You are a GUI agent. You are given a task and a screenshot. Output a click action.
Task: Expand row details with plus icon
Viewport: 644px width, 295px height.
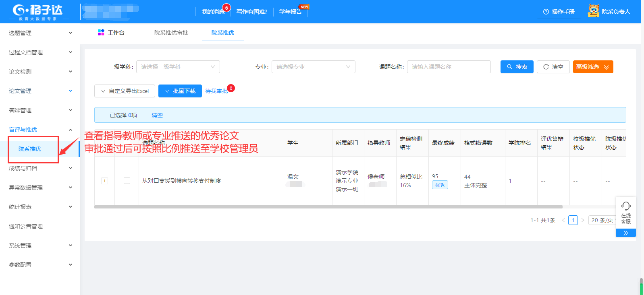click(x=105, y=181)
